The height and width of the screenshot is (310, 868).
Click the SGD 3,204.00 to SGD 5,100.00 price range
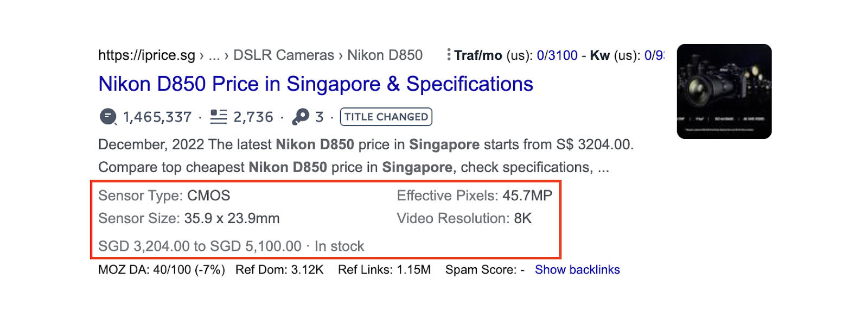200,246
